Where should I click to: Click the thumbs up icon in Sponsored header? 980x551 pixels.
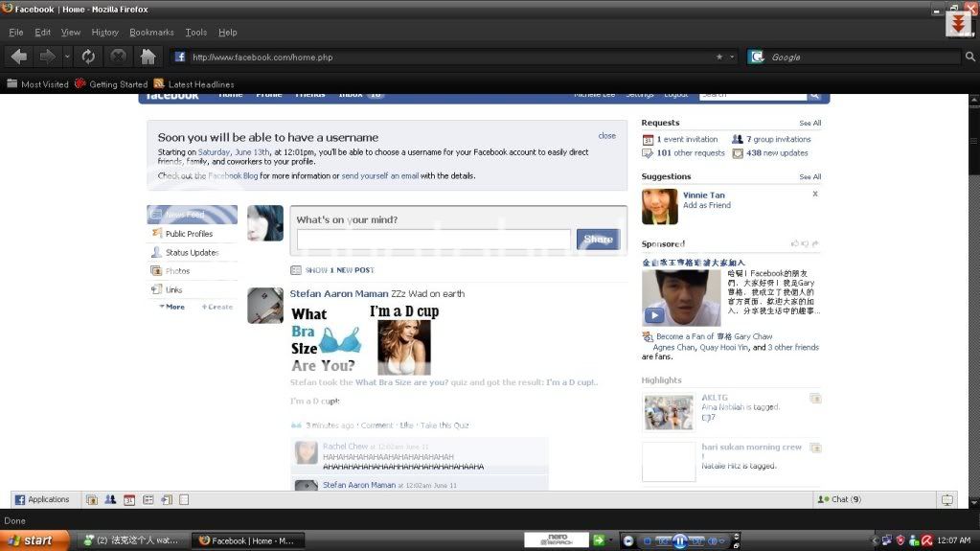tap(795, 244)
